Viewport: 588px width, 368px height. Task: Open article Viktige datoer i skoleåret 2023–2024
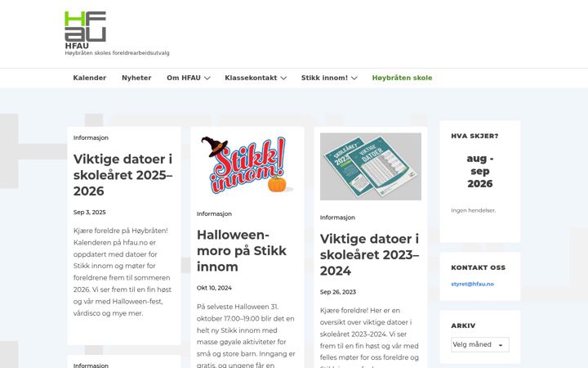coord(370,254)
